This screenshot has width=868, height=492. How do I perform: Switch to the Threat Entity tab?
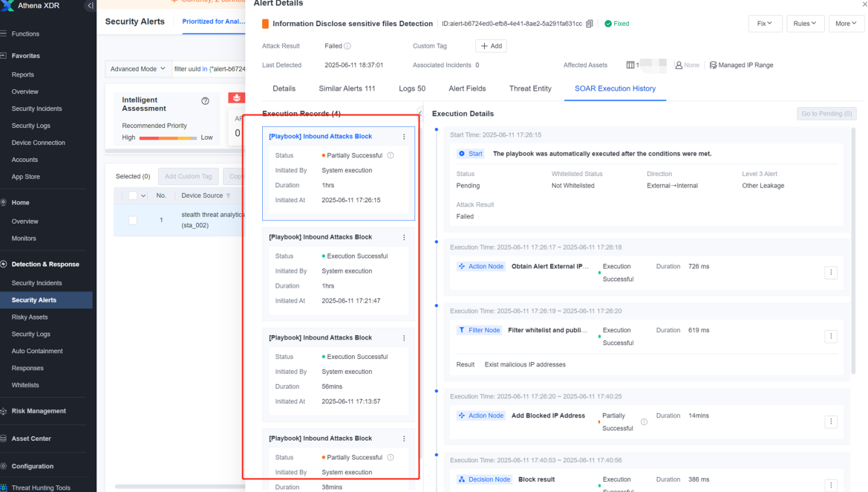tap(529, 88)
